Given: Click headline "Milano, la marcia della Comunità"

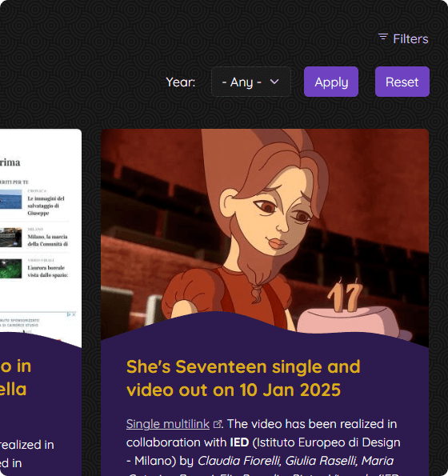Looking at the screenshot, I should coord(48,240).
